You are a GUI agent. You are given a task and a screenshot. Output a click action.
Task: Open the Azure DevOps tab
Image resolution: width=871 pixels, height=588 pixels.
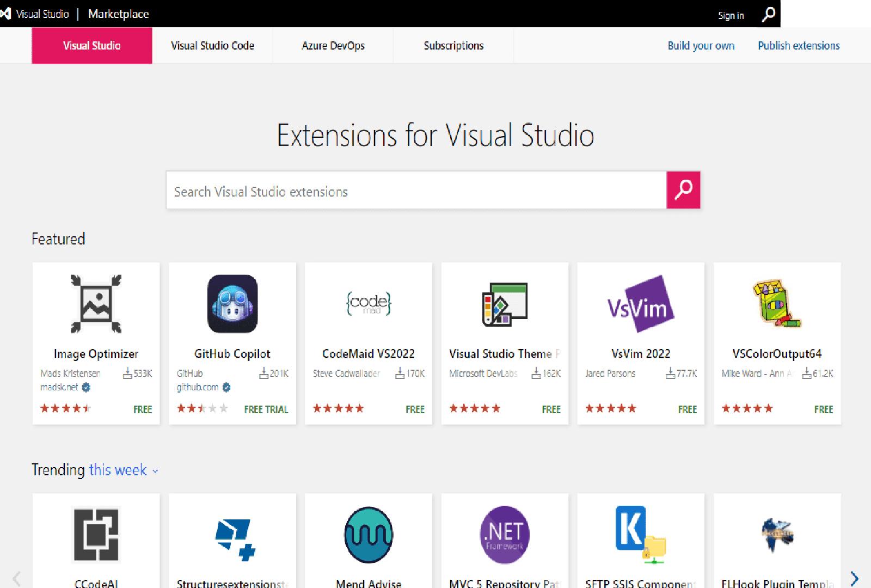(x=333, y=46)
